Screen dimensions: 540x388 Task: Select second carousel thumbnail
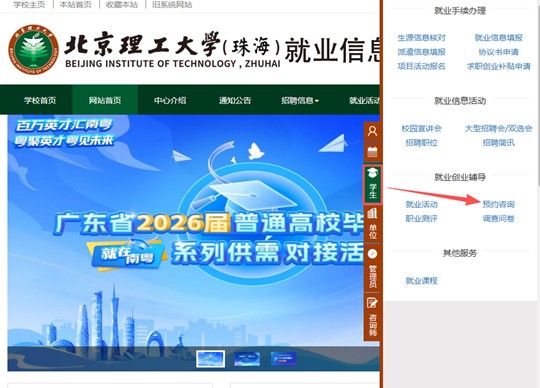[x=247, y=359]
